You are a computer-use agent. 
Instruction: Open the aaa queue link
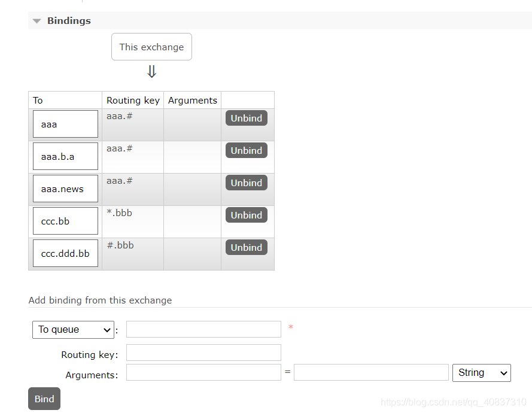coord(65,124)
